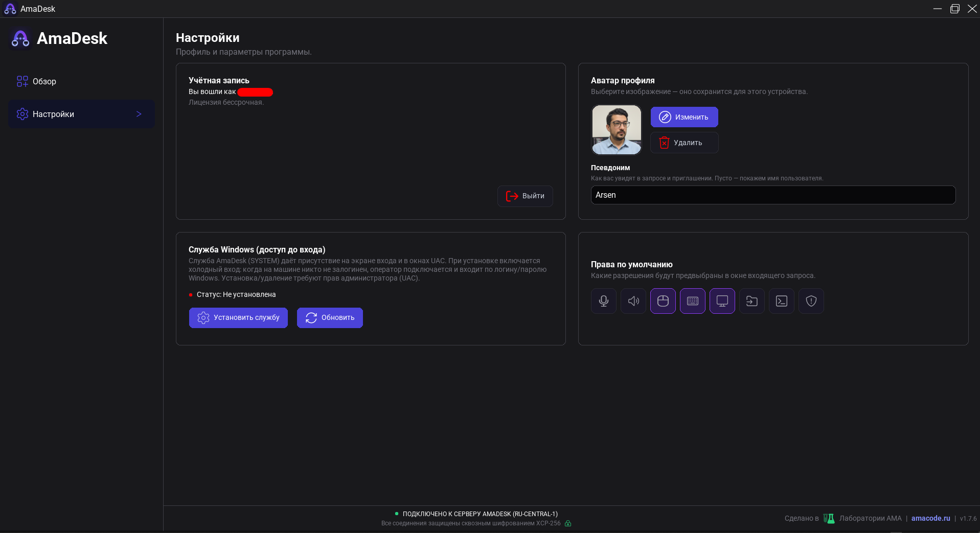
Task: Click the Выйти logout button
Action: [x=525, y=196]
